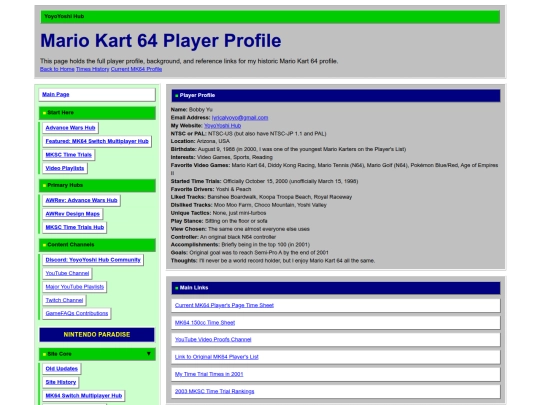Image resolution: width=540 pixels, height=405 pixels.
Task: Collapse the Site Core section arrow
Action: (148, 354)
